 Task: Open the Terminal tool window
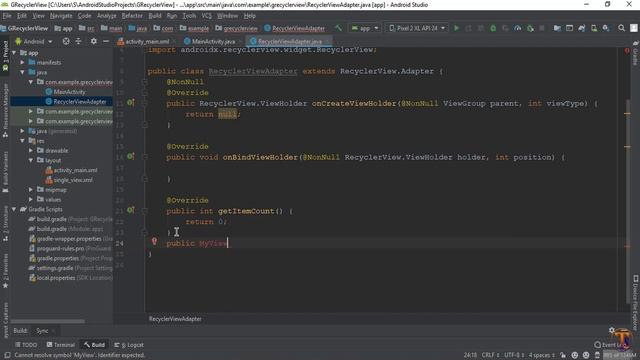(x=61, y=345)
